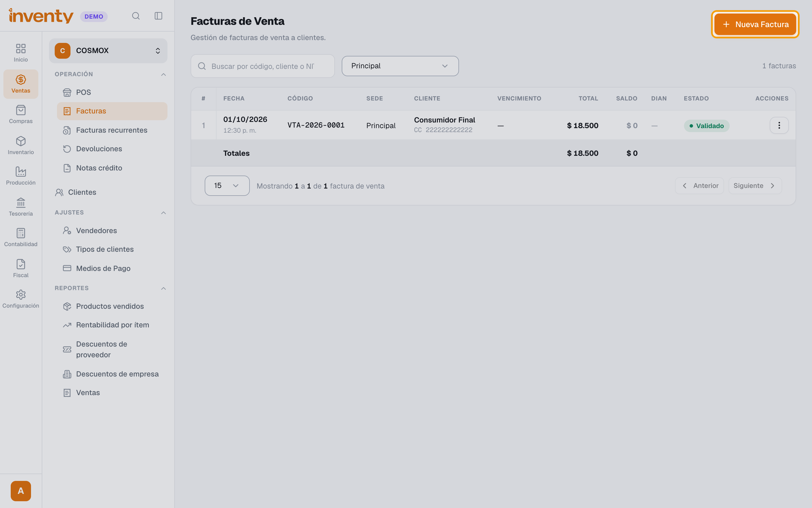The height and width of the screenshot is (508, 812).
Task: Open the Fiscal module
Action: (x=21, y=268)
